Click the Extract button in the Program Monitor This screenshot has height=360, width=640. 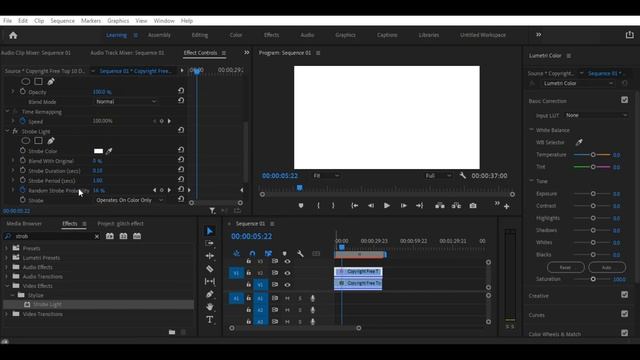point(456,206)
